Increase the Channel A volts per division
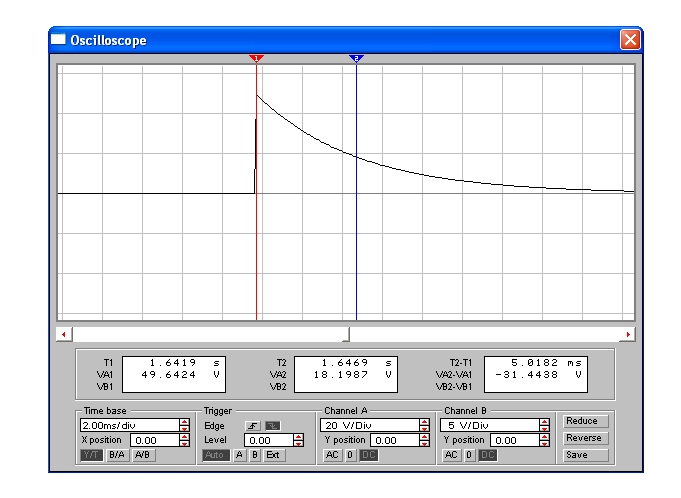The image size is (681, 498). coord(424,422)
